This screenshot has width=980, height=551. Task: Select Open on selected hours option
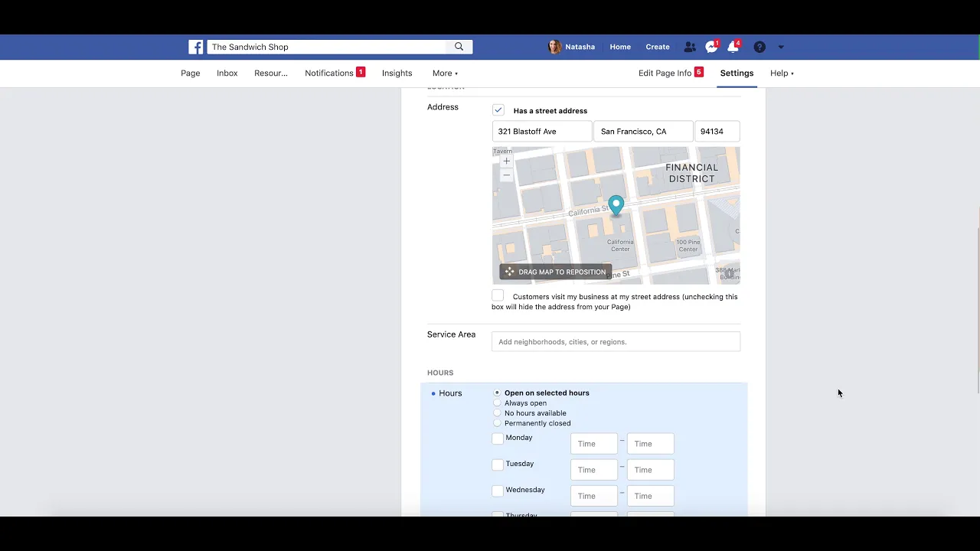498,393
